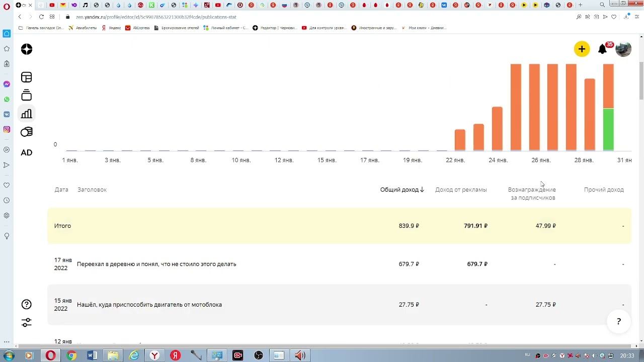Viewport: 644px width, 362px height.
Task: Open Opera sidebar history clock icon
Action: 7,200
